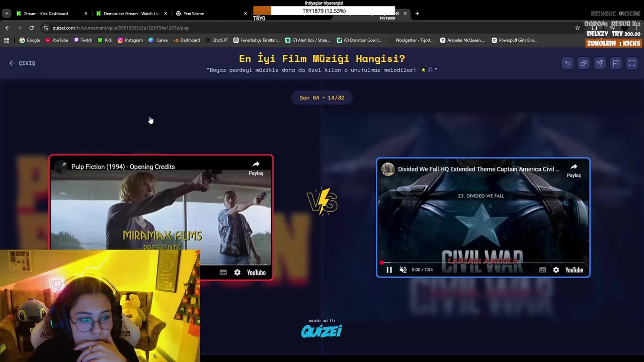Open the apps grid in bookmarks bar

pos(7,40)
